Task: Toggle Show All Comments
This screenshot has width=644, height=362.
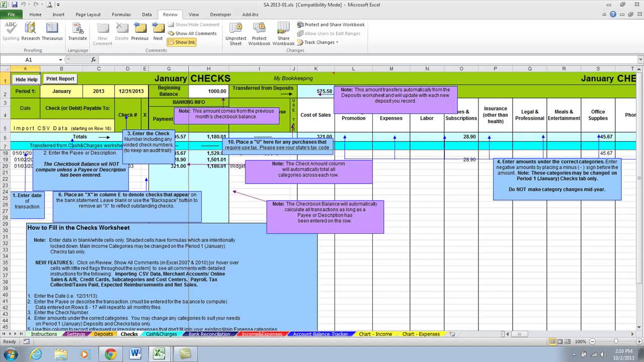Action: 194,33
